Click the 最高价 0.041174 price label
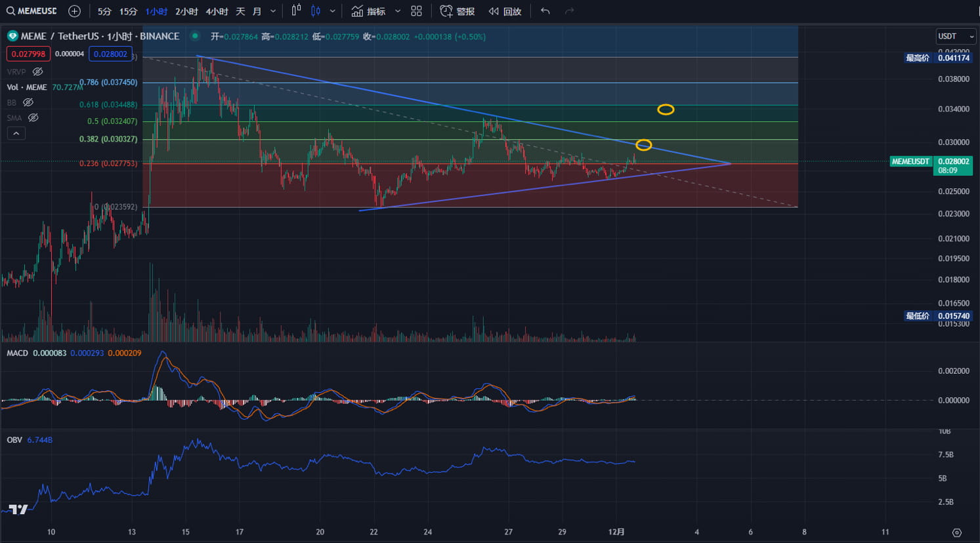 (x=938, y=58)
